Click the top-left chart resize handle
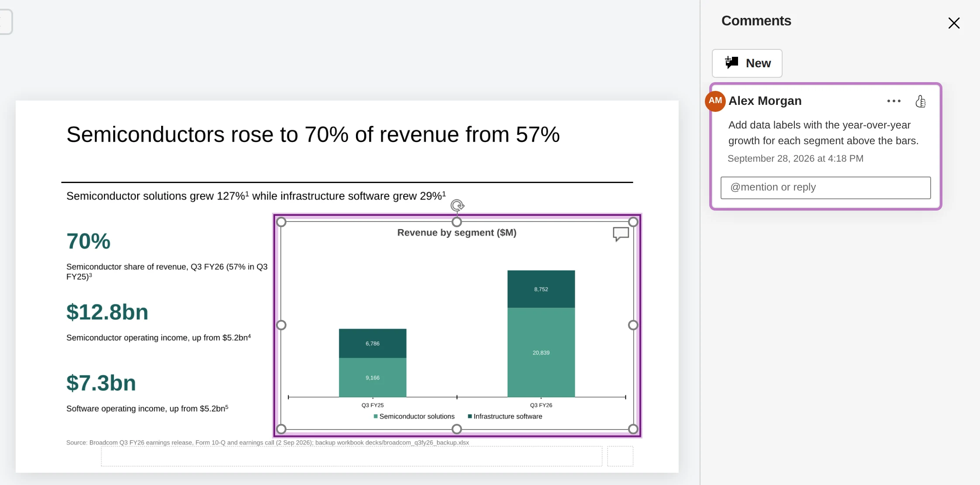The height and width of the screenshot is (485, 980). click(281, 222)
